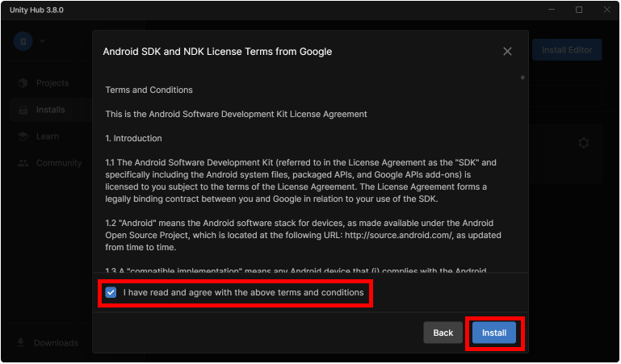This screenshot has width=621, height=364.
Task: Click the 'Terms and Conditions' heading text
Action: click(149, 90)
